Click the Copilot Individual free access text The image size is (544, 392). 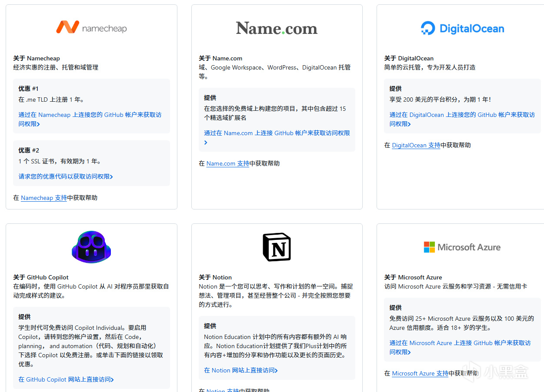(x=91, y=346)
